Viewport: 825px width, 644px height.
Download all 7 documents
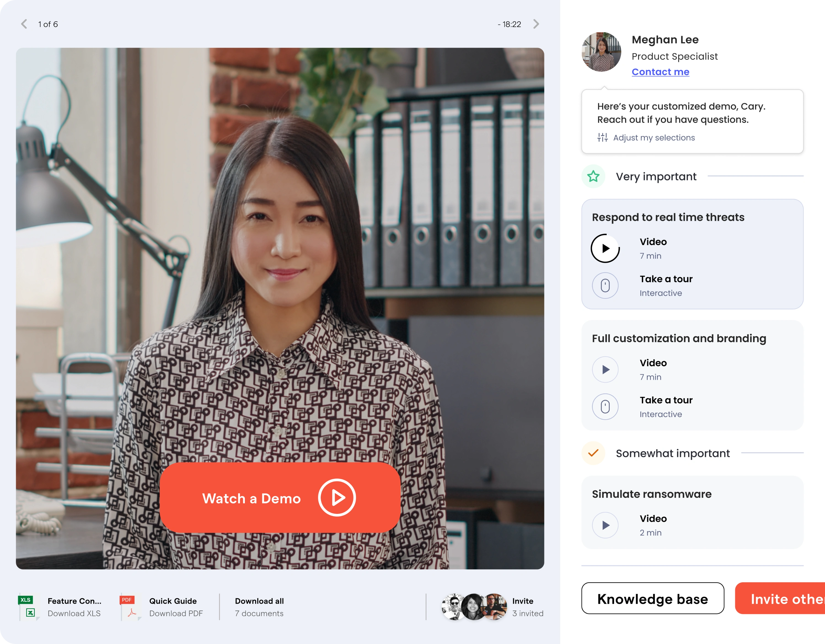tap(259, 607)
